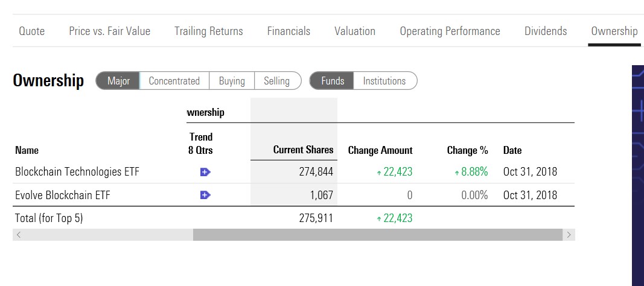Click trend icon for Evolve Blockchain ETF
The width and height of the screenshot is (644, 286).
tap(205, 195)
